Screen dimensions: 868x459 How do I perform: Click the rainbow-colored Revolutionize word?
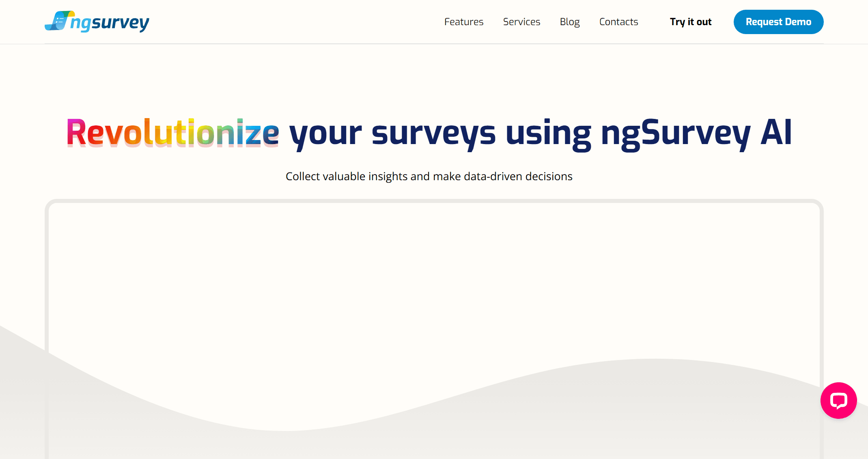click(x=173, y=133)
